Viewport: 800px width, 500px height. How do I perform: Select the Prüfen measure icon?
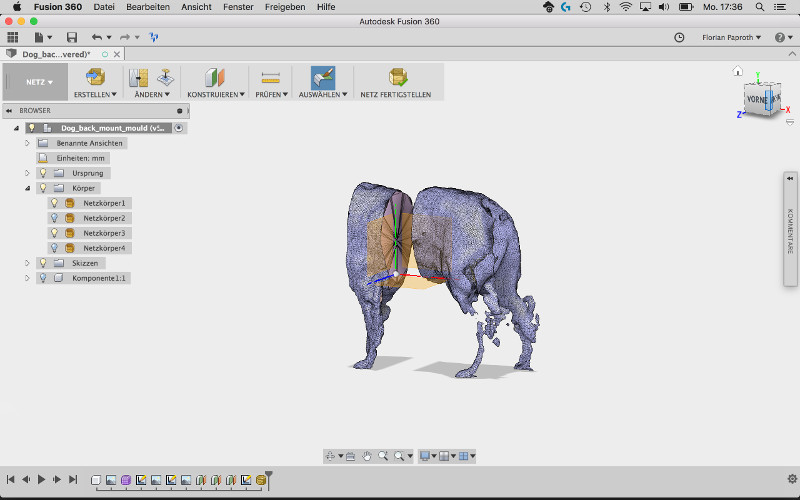[270, 77]
